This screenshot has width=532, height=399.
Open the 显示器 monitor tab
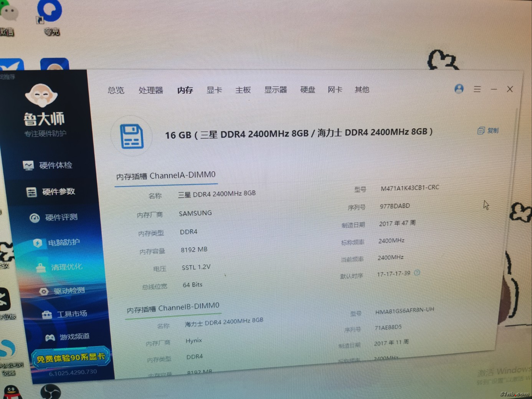pyautogui.click(x=276, y=89)
